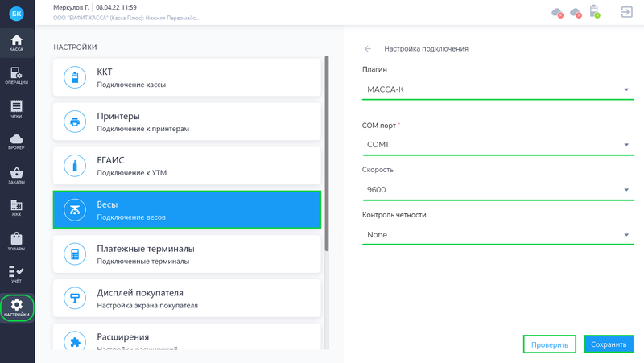The width and height of the screenshot is (644, 363).
Task: Expand the COM порт dropdown
Action: point(497,145)
